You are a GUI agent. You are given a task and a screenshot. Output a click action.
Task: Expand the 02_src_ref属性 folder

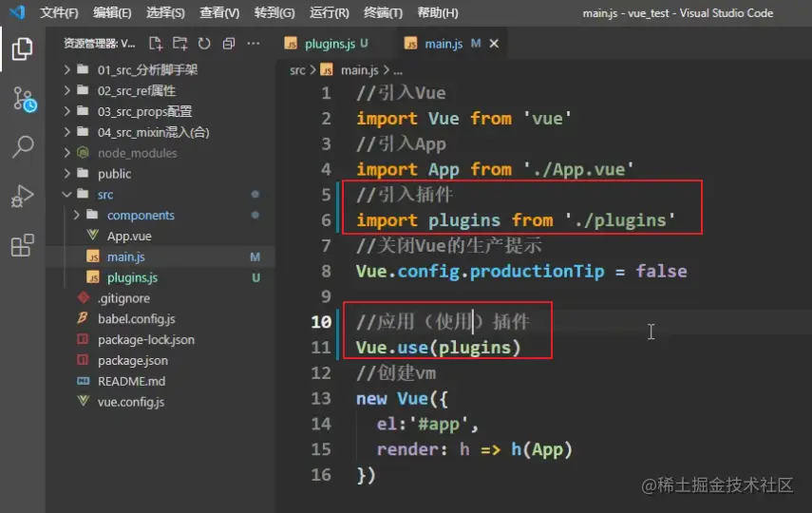[x=160, y=90]
